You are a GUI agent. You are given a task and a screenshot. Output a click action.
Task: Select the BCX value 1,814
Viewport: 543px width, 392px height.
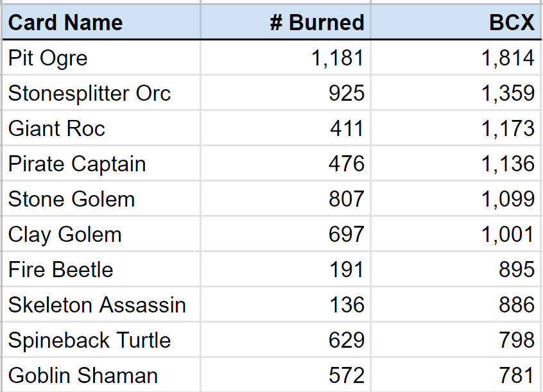(x=508, y=58)
